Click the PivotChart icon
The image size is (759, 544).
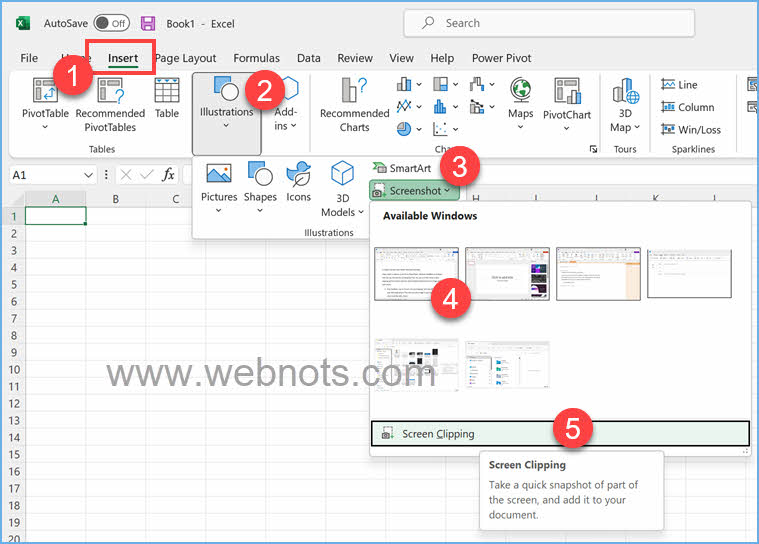click(x=567, y=91)
